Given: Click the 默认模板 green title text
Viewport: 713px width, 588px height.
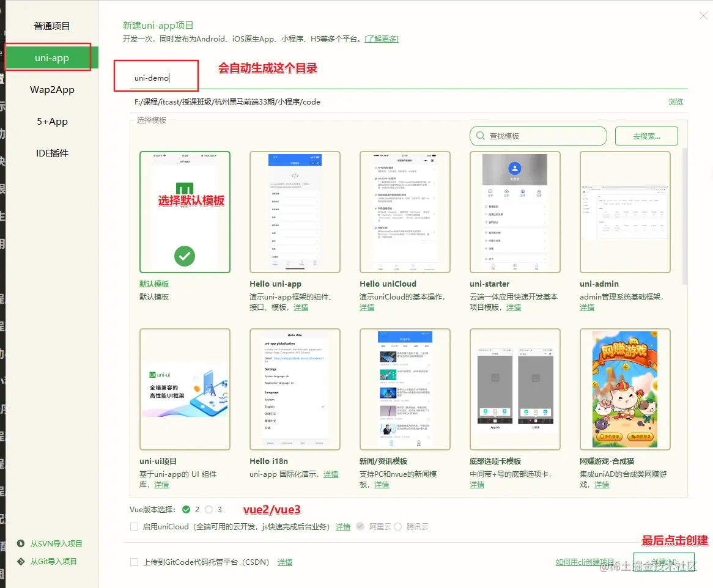Looking at the screenshot, I should point(154,284).
